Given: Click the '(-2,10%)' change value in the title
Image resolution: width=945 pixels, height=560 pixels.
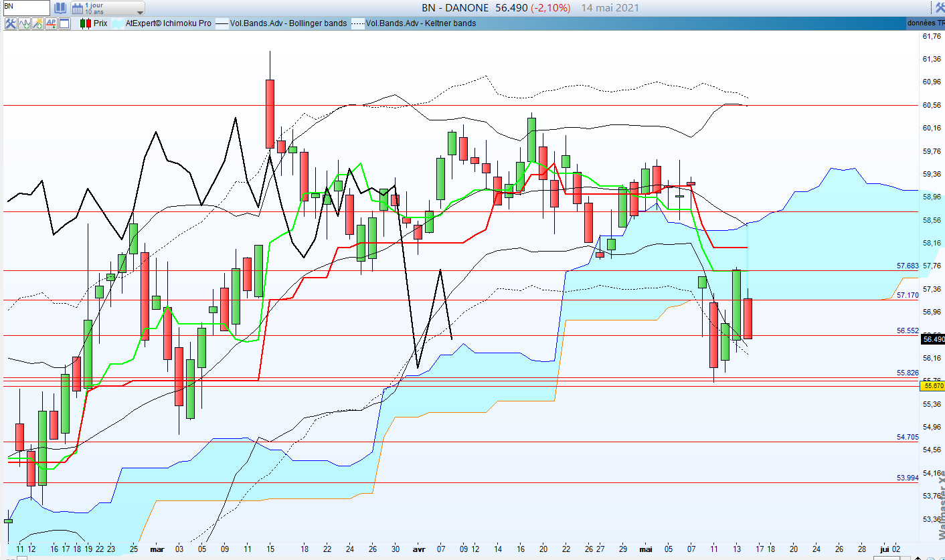Looking at the screenshot, I should point(550,8).
